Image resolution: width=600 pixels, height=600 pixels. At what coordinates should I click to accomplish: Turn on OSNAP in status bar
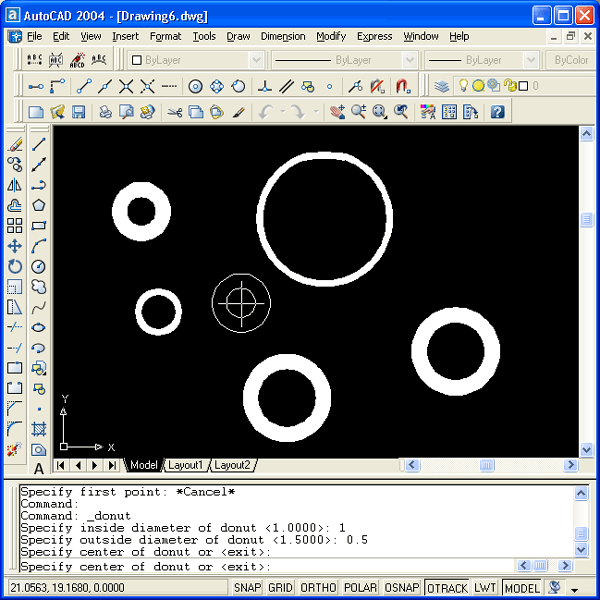(x=402, y=588)
